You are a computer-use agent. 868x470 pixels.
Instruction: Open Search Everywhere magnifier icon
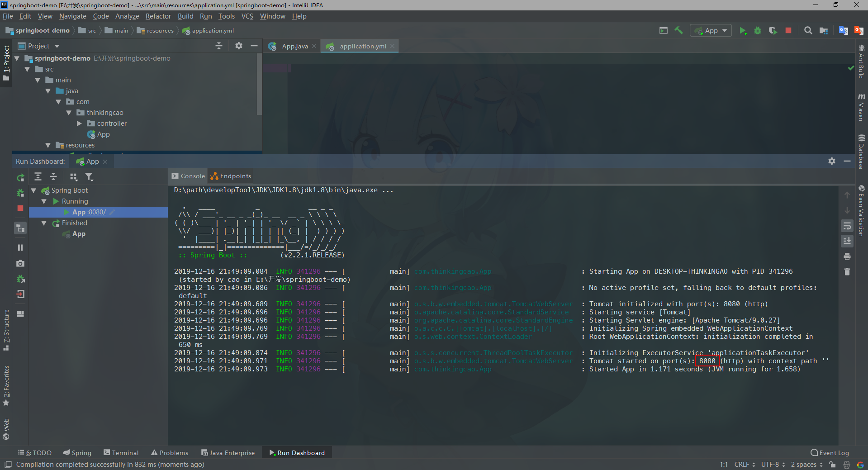click(x=808, y=30)
